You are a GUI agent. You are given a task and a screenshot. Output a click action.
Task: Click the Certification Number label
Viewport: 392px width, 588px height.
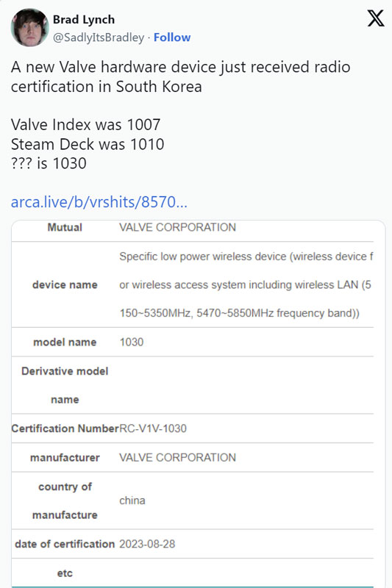[x=65, y=429]
